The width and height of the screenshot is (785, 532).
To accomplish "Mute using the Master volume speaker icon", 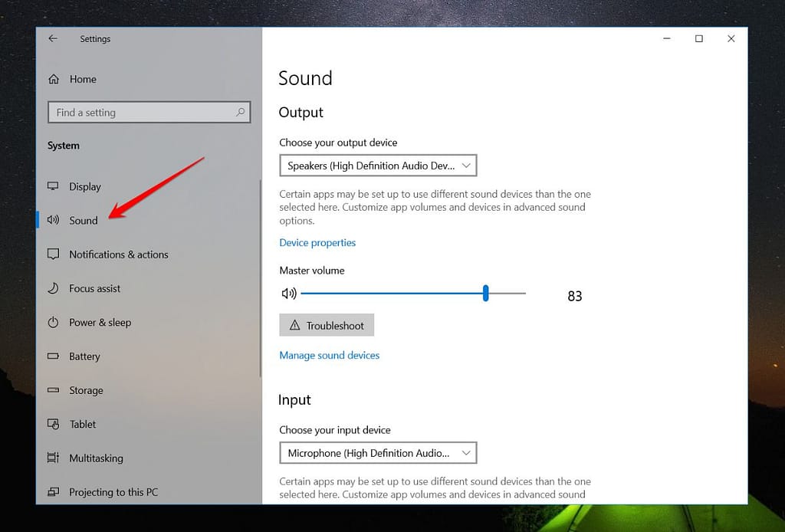I will (x=289, y=294).
